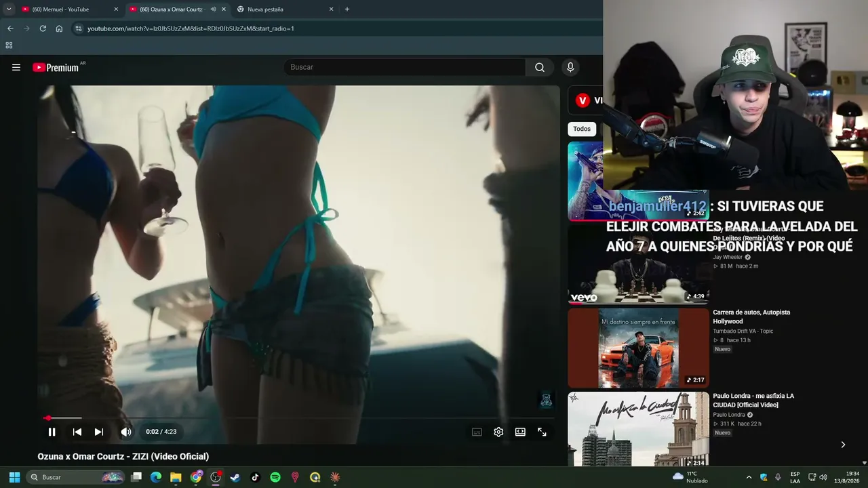Viewport: 868px width, 488px height.
Task: Mute the Ozuna tab via speaker icon
Action: coord(213,9)
